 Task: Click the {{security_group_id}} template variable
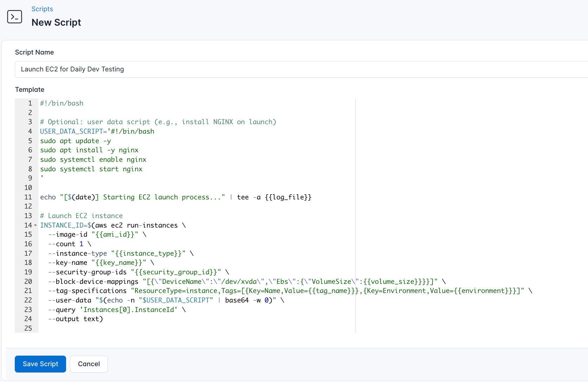click(176, 272)
